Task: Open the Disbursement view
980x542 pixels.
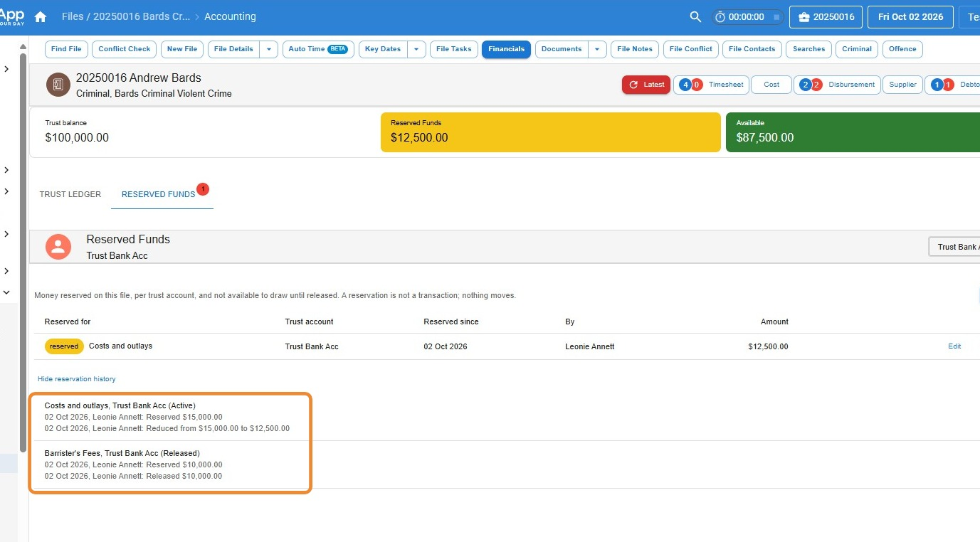Action: [837, 85]
